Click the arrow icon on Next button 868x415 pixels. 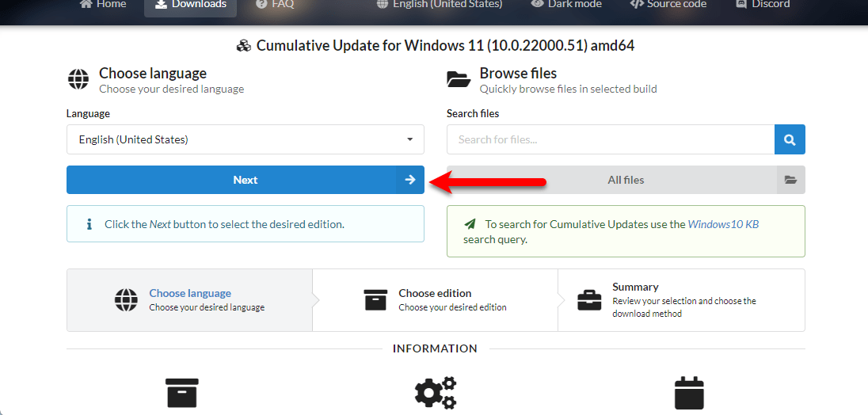pyautogui.click(x=410, y=180)
